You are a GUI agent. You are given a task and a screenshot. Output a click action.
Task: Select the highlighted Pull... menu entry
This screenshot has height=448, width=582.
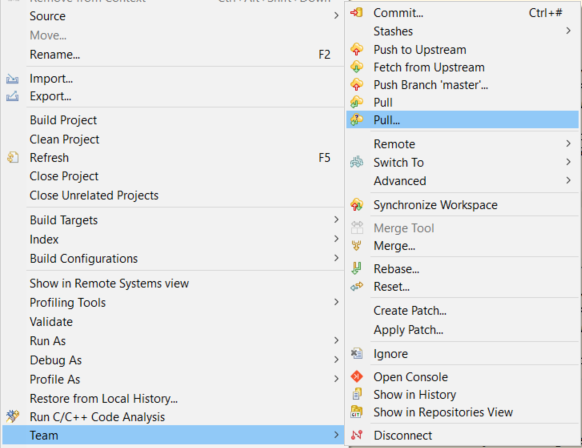pos(462,120)
